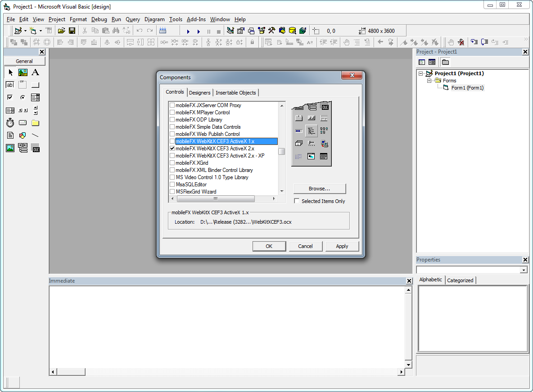Select the OLE container tool in the toolbox

(36, 148)
